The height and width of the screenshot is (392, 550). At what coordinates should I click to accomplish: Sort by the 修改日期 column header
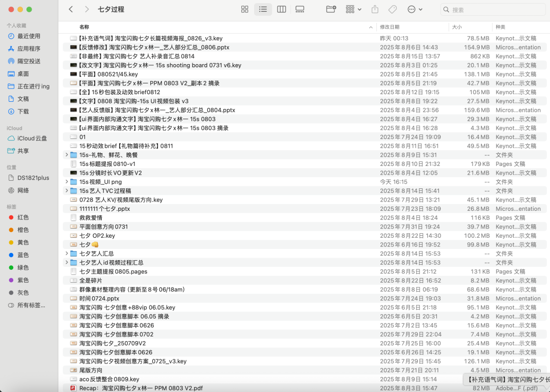390,27
